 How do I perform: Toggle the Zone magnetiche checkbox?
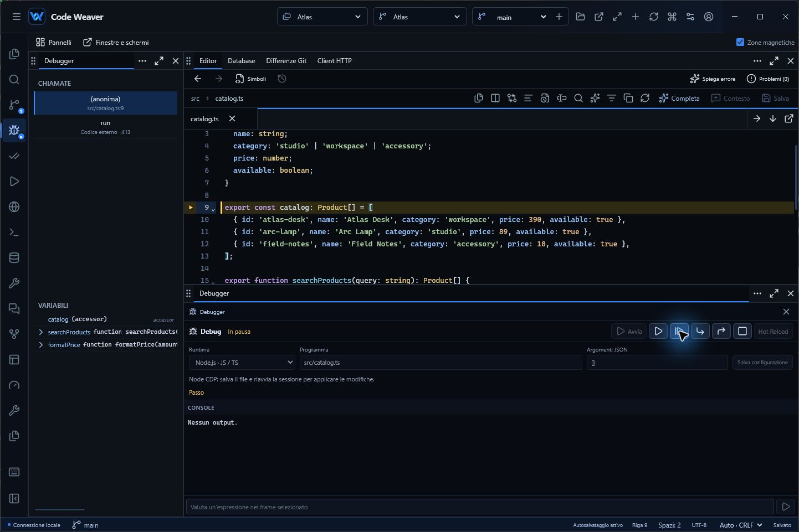tap(740, 42)
